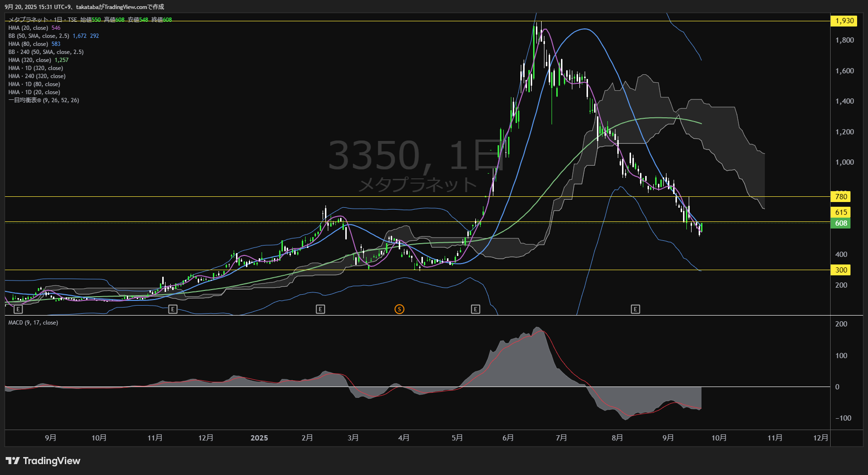The image size is (868, 475).
Task: Click the 終値608 close value in title
Action: coord(162,20)
